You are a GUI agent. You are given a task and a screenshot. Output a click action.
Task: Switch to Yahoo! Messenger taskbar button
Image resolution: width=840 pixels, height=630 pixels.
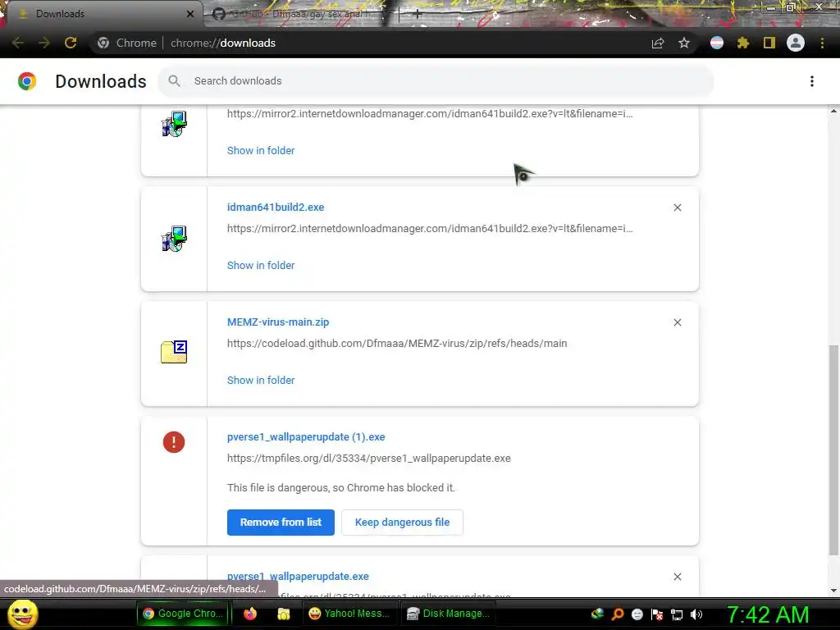click(349, 614)
